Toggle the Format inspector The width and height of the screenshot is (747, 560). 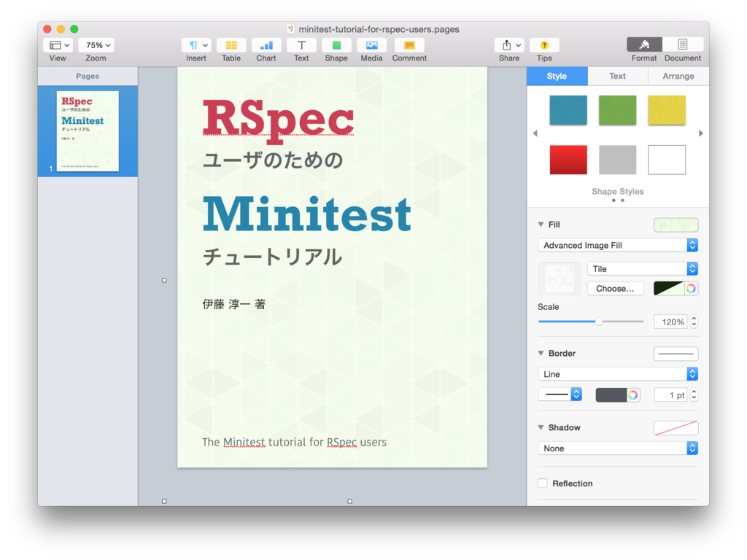point(644,44)
